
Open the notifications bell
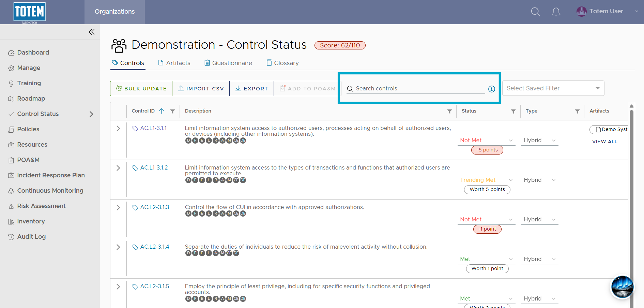[556, 12]
